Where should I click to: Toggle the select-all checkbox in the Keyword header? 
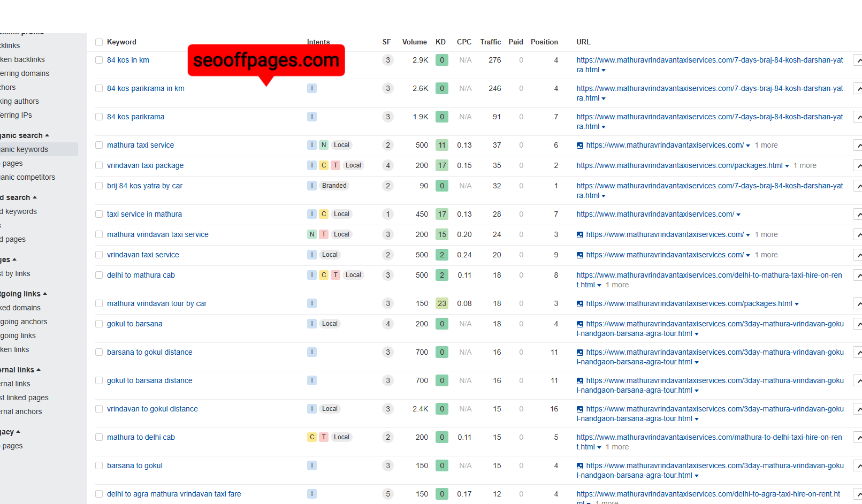coord(99,42)
